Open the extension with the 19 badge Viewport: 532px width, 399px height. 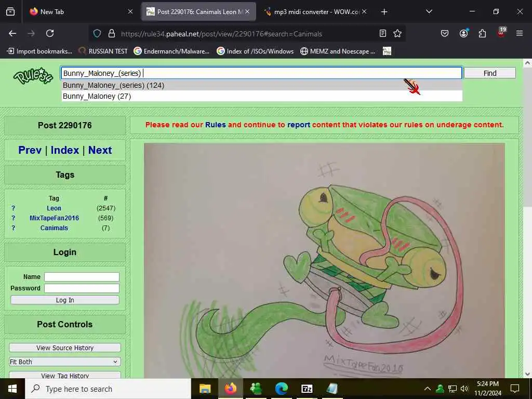click(x=501, y=32)
